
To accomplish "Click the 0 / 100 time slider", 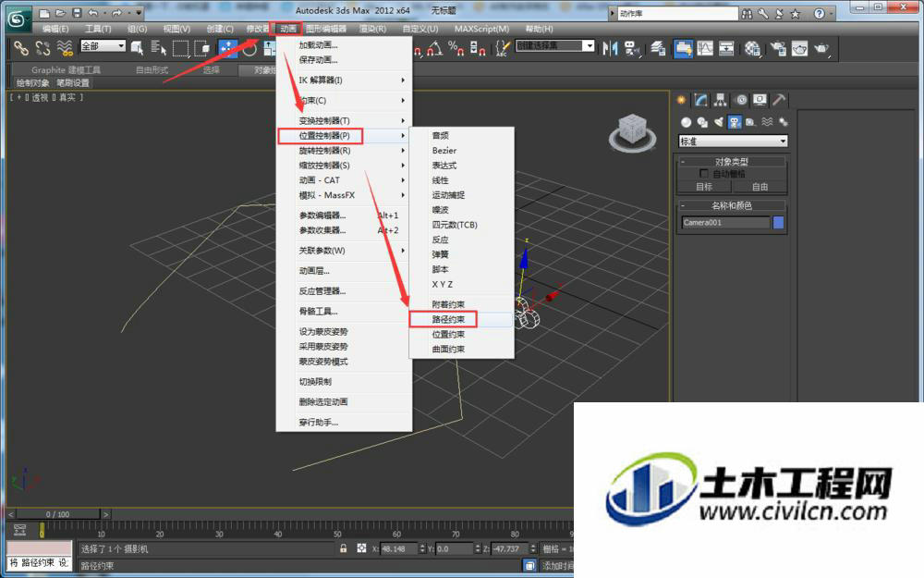I will click(x=57, y=514).
